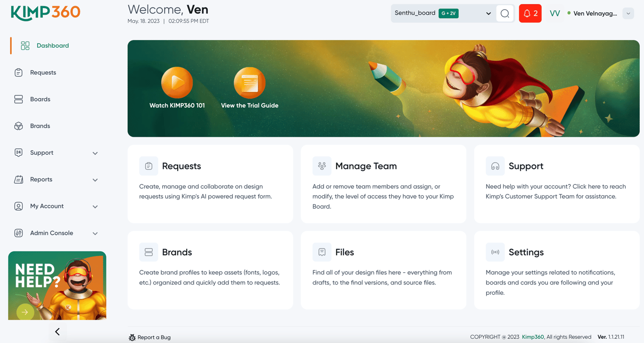
Task: Click the Need Help mascot banner
Action: click(x=57, y=285)
